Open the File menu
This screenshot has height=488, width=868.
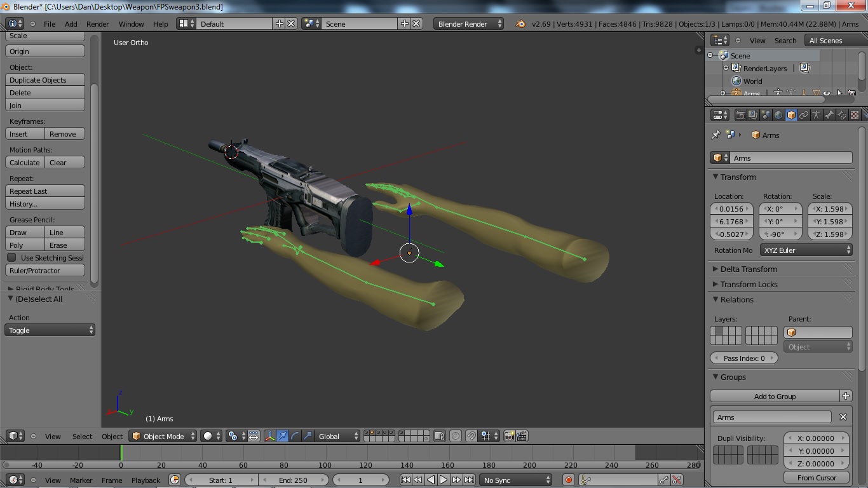[50, 24]
